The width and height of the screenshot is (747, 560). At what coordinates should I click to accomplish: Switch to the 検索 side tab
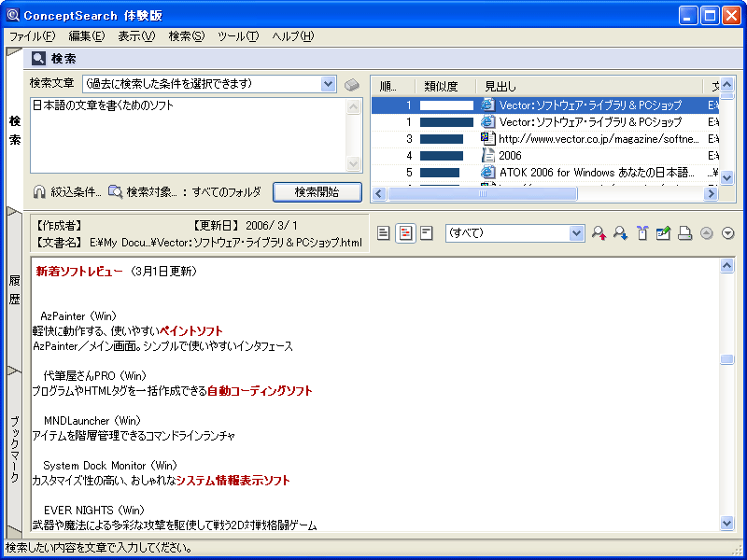point(15,131)
